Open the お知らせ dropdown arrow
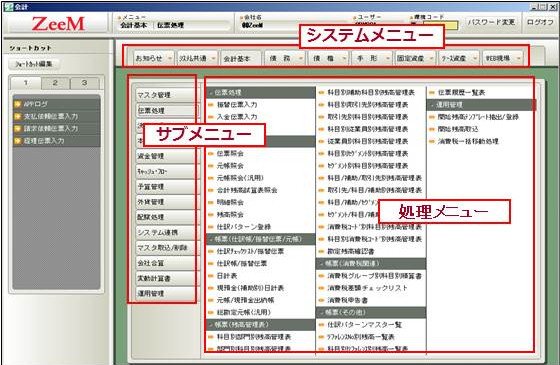This screenshot has width=560, height=365. [170, 58]
